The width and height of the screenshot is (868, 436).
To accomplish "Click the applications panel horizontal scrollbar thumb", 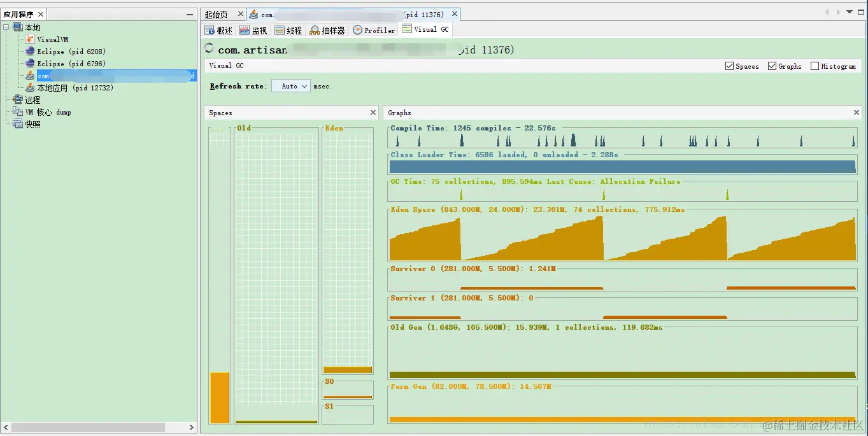I will (x=89, y=427).
